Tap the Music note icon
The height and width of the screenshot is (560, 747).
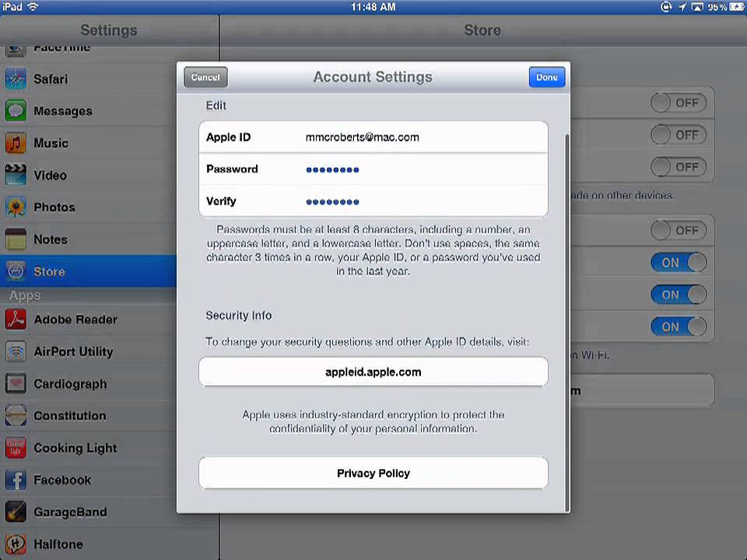pyautogui.click(x=16, y=143)
